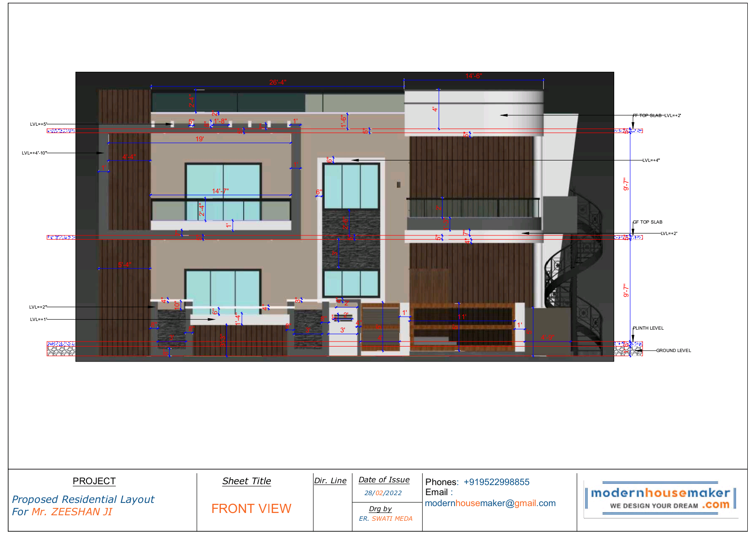
Task: Click the 14'-6" top dimension
Action: click(x=473, y=76)
